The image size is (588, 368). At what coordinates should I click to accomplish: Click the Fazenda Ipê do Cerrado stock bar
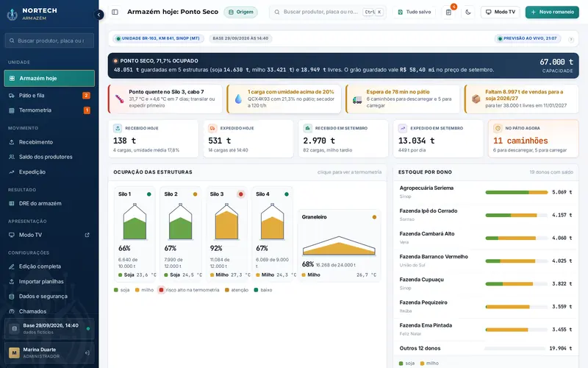(517, 215)
